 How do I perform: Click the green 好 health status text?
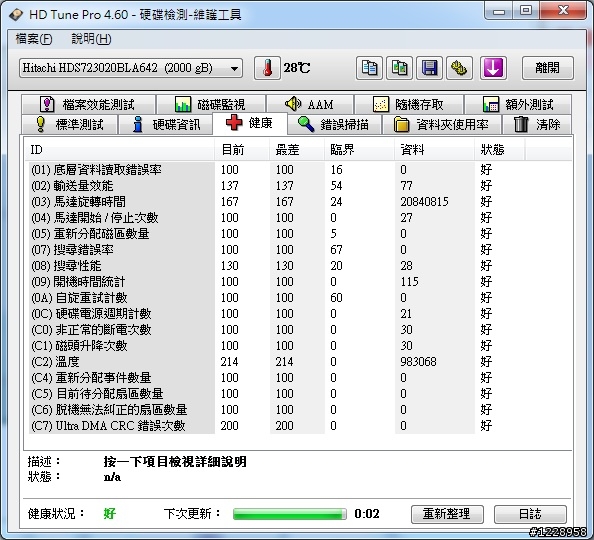tap(109, 514)
